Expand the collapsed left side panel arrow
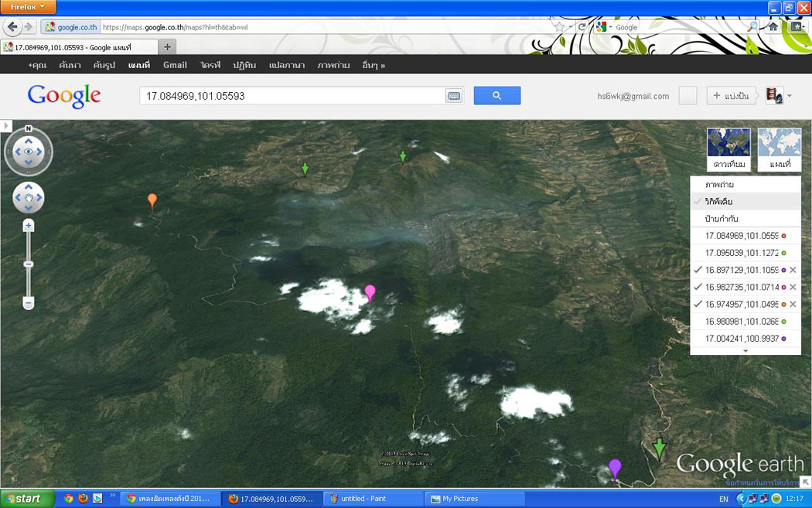Image resolution: width=812 pixels, height=508 pixels. 6,125
